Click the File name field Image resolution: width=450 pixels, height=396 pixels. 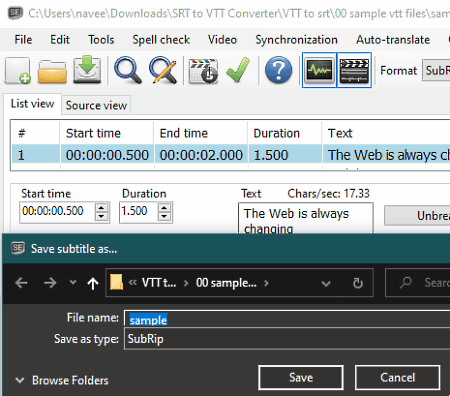click(x=287, y=318)
